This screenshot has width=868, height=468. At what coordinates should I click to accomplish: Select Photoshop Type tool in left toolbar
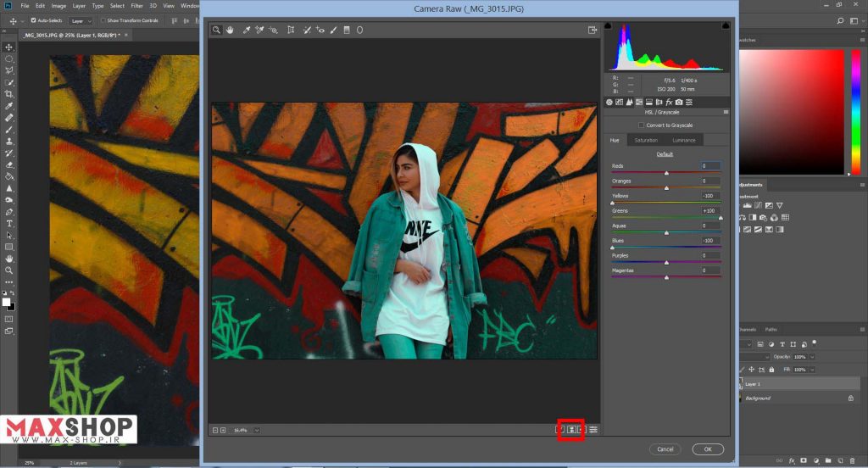pos(8,224)
